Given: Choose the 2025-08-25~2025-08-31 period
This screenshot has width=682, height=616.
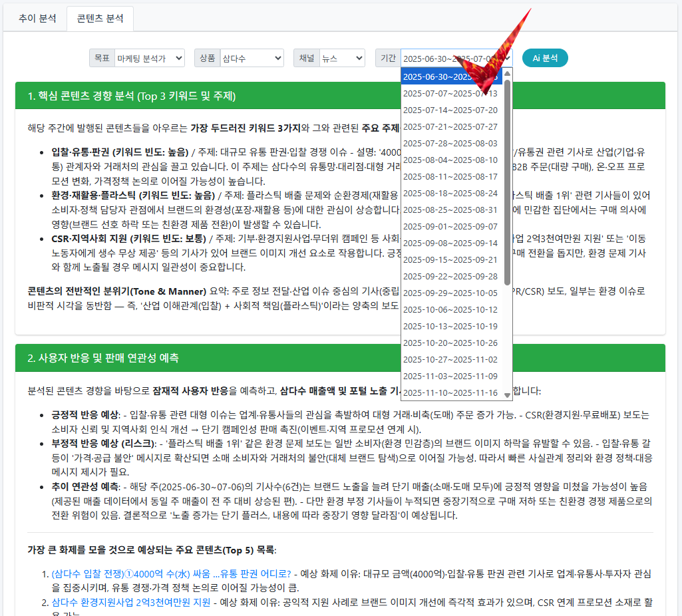Looking at the screenshot, I should point(450,210).
